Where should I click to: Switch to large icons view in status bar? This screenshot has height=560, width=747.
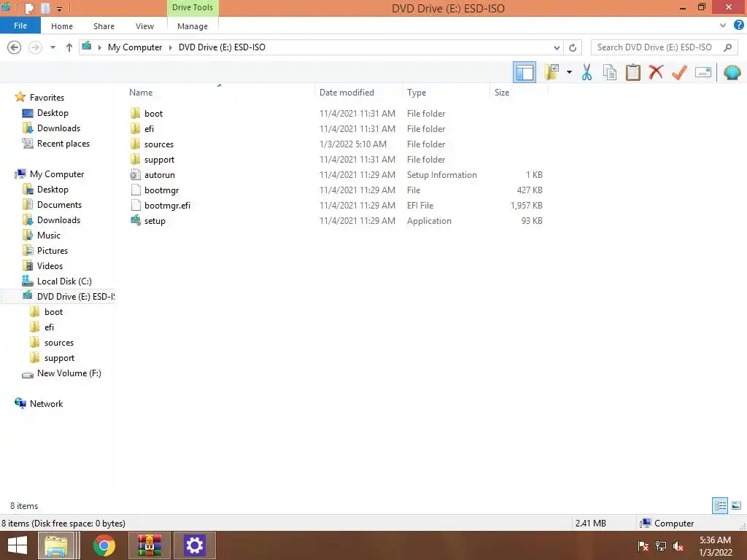[x=736, y=505]
